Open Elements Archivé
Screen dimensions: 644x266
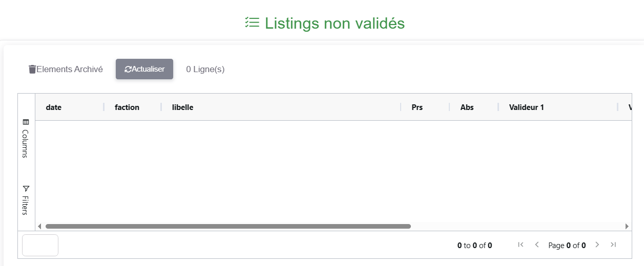(69, 69)
